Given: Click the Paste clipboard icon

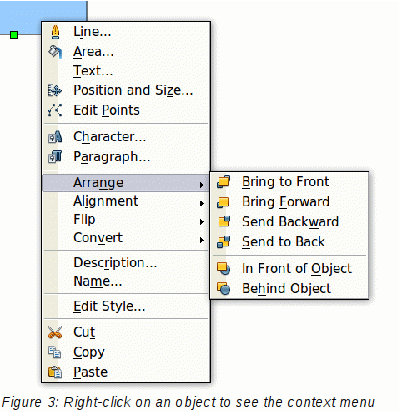Looking at the screenshot, I should (55, 372).
